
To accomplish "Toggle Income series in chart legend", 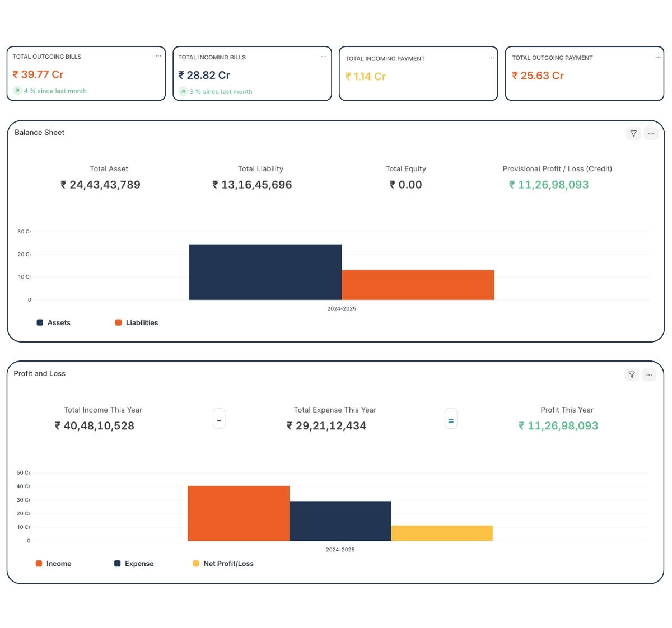I will pos(53,564).
